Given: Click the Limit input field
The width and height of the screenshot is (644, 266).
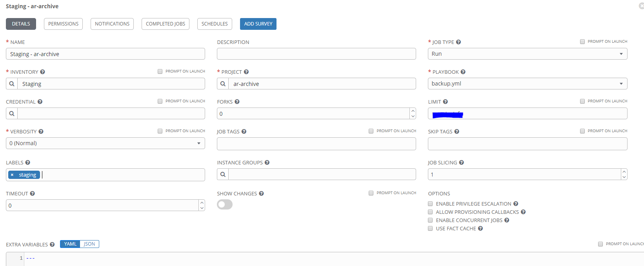Looking at the screenshot, I should tap(528, 113).
